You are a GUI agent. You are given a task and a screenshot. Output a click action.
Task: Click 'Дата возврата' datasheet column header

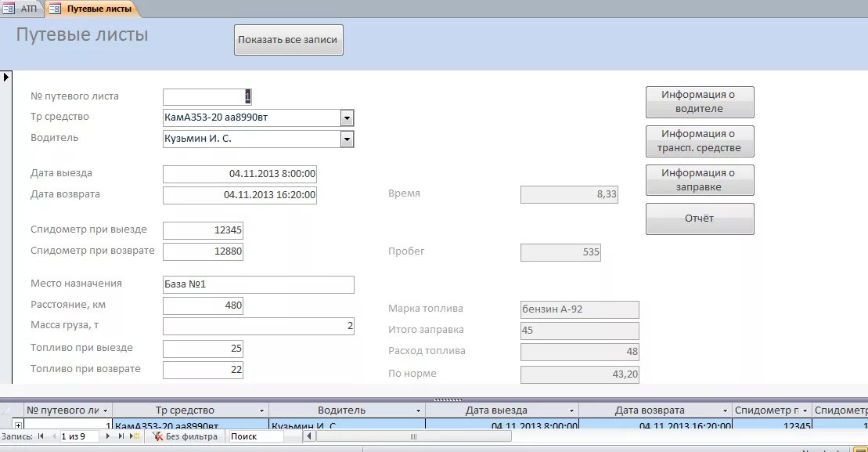[x=655, y=410]
